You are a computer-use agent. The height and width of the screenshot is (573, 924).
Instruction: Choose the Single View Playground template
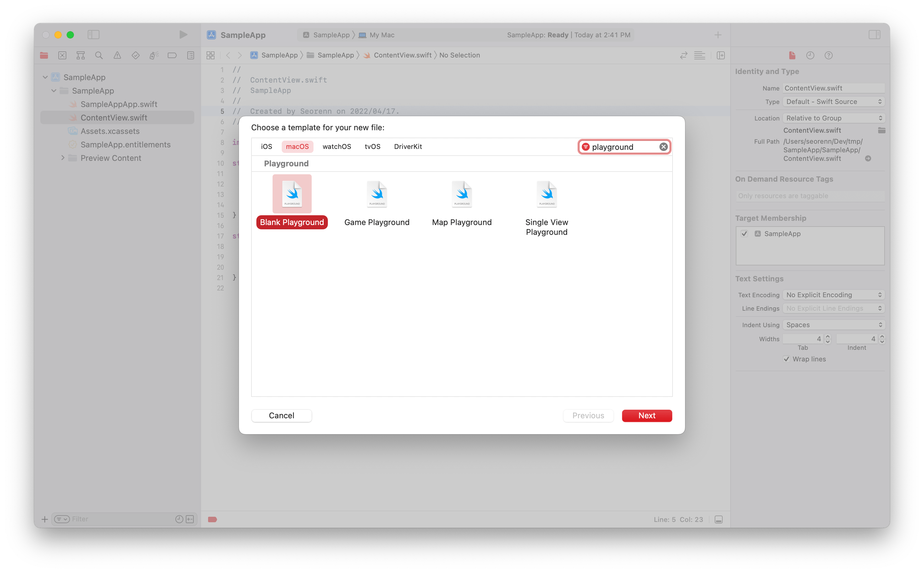click(546, 194)
